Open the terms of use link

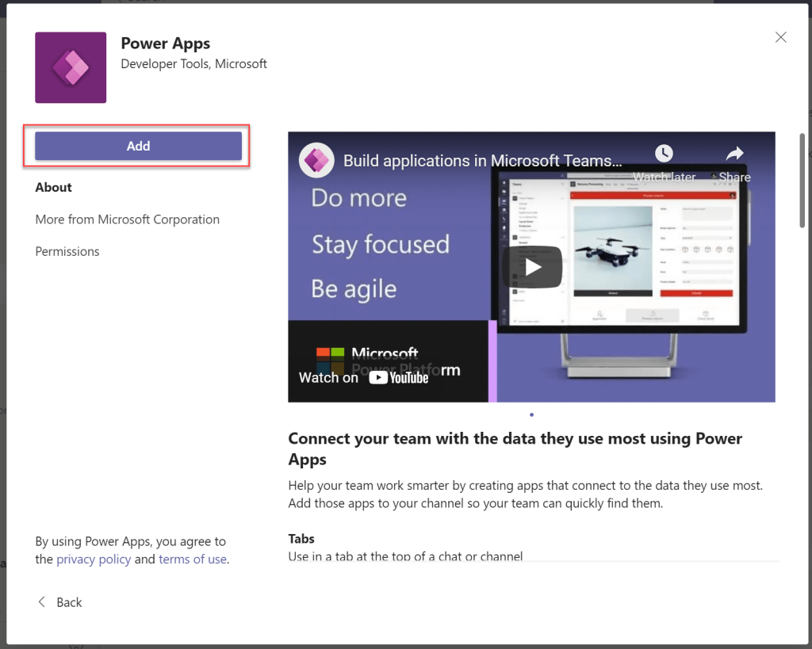[x=193, y=559]
